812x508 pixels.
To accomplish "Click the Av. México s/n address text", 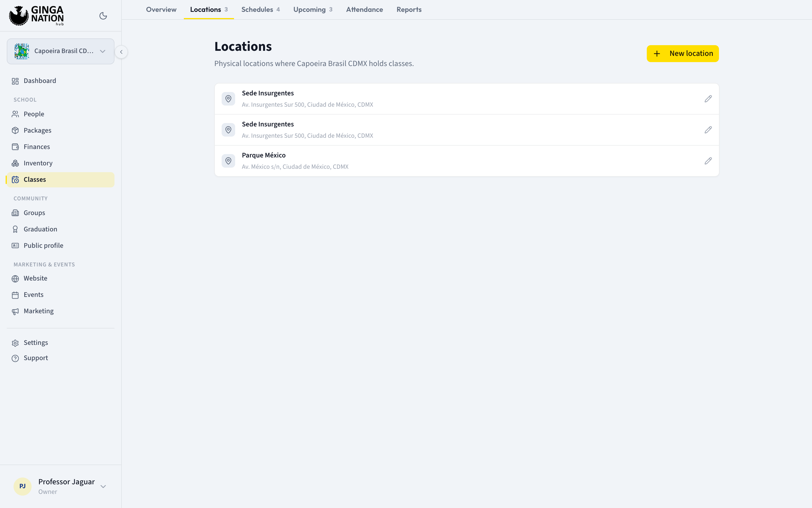I will (x=295, y=167).
